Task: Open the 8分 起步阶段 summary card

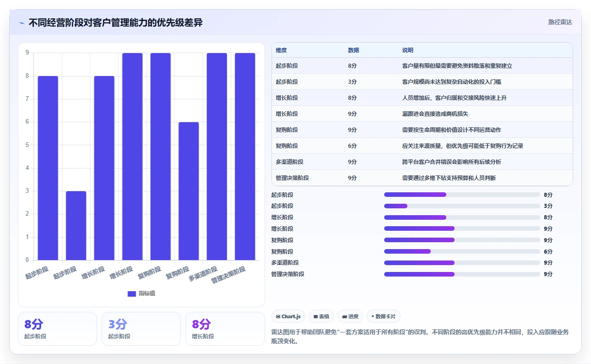Action: (57, 329)
